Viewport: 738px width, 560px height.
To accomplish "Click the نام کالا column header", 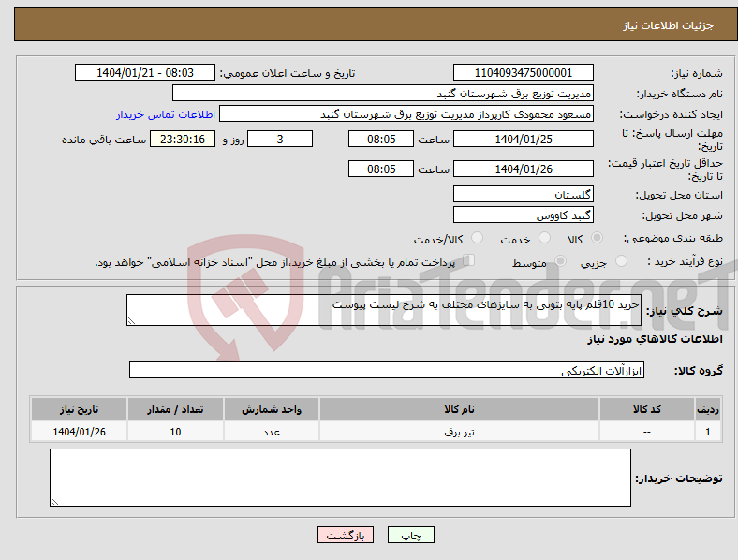I will coord(459,409).
